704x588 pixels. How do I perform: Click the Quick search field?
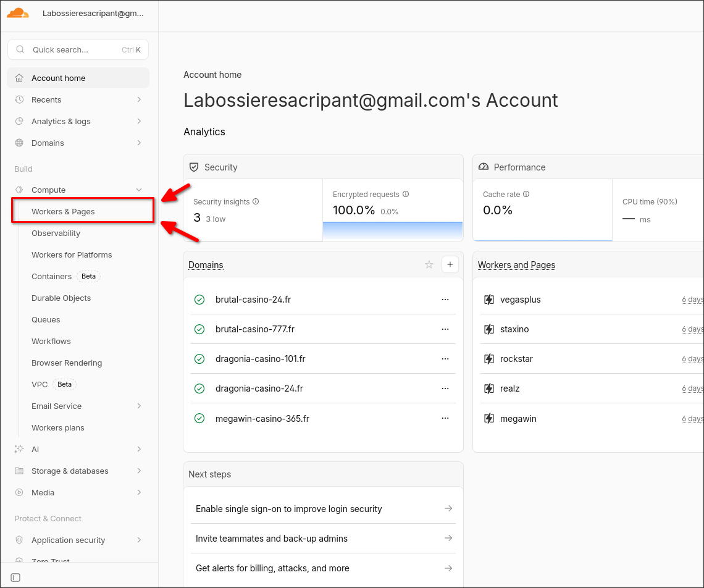(78, 50)
